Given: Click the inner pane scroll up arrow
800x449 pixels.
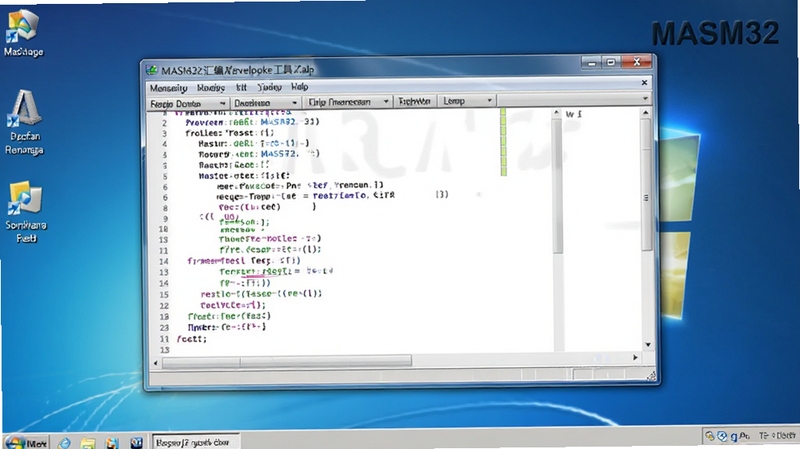Looking at the screenshot, I should click(556, 113).
